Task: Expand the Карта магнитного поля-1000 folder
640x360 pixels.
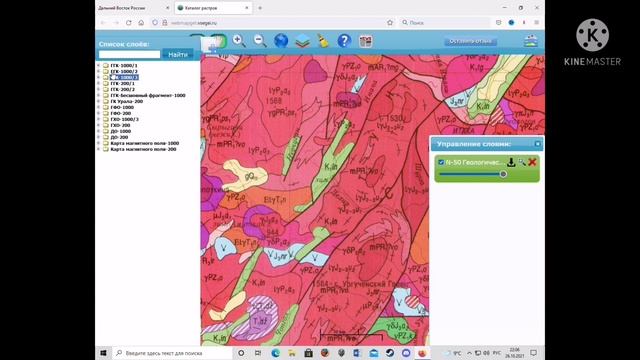Action: 98,143
